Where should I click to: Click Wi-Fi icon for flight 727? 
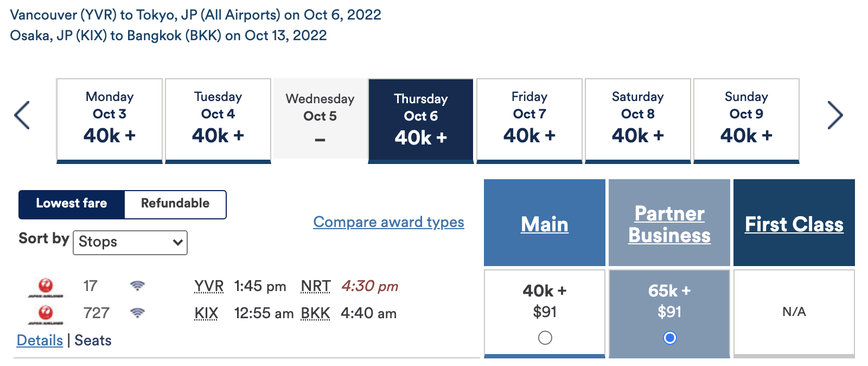pos(138,313)
